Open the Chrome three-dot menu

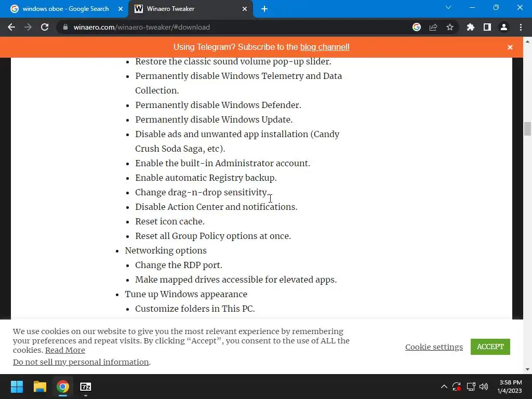click(x=521, y=27)
